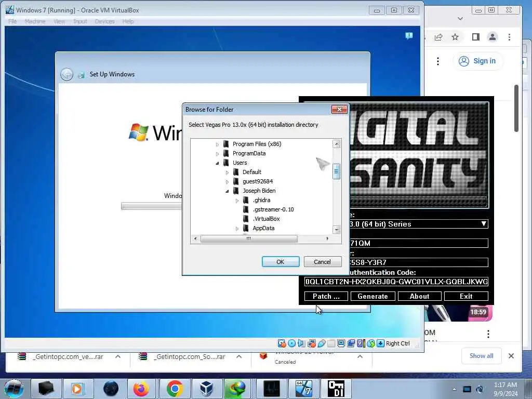Image resolution: width=532 pixels, height=399 pixels.
Task: Open the Windows Start orb
Action: coord(14,389)
